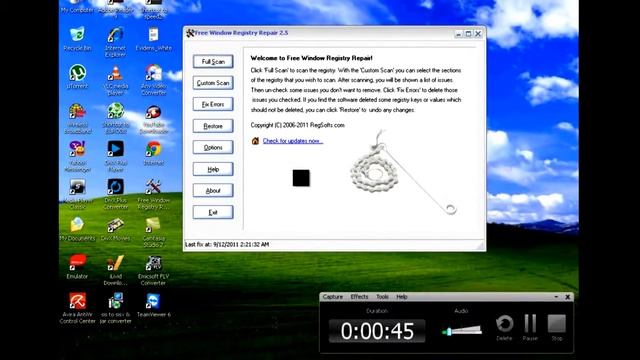This screenshot has width=640, height=360.
Task: Open the recorder Tools menu
Action: [x=382, y=297]
